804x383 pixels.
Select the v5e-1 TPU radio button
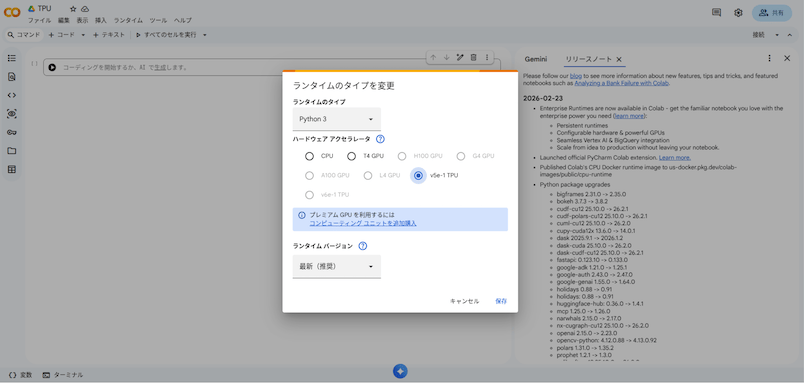pos(419,175)
